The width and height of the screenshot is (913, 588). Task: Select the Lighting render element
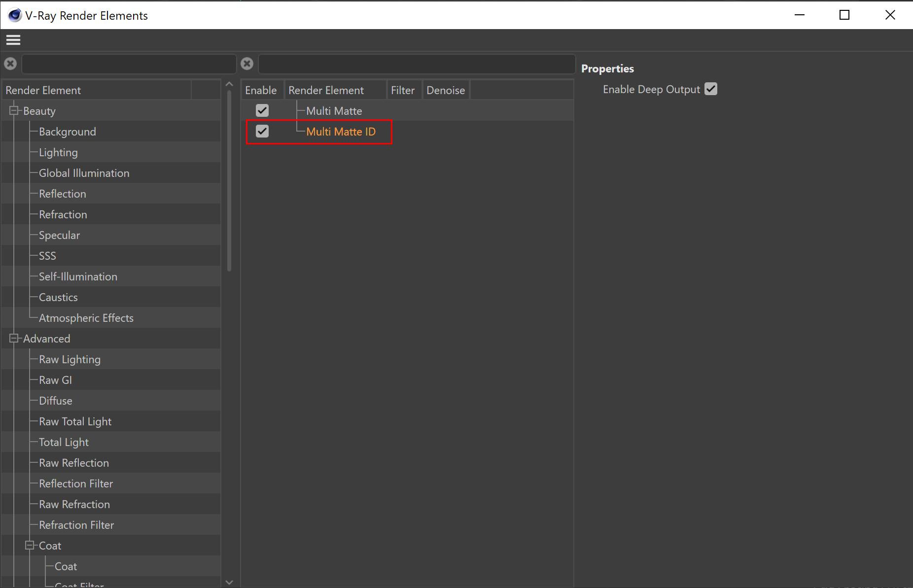pos(58,152)
